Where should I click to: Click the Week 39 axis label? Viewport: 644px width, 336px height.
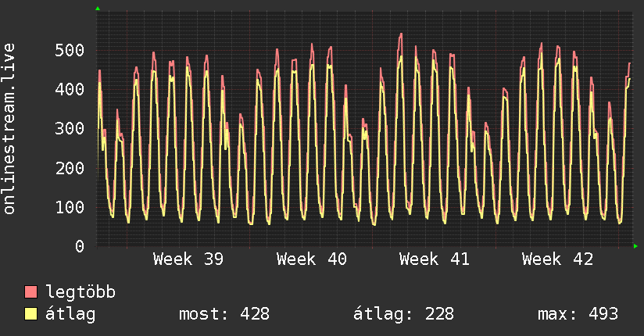(x=188, y=259)
